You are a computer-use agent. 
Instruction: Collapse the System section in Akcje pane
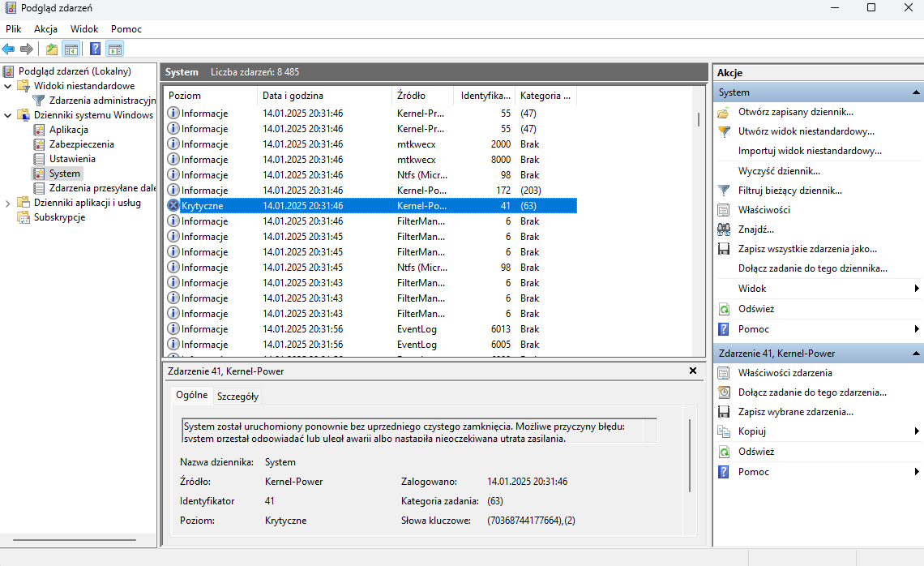(917, 92)
